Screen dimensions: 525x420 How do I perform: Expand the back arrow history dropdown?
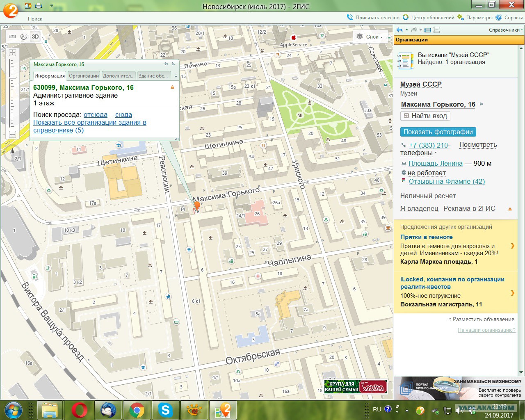point(406,30)
